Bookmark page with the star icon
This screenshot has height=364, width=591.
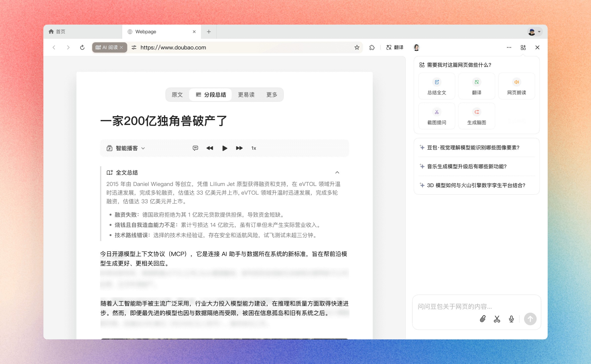[x=357, y=47]
